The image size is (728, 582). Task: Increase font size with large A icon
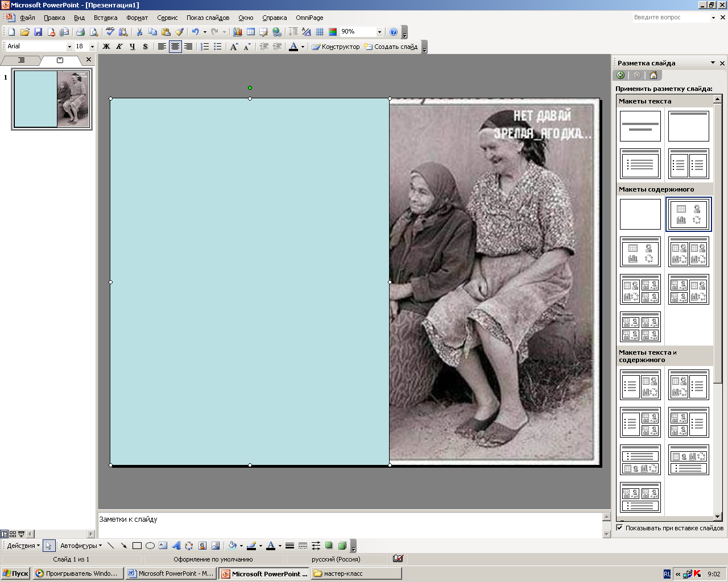click(234, 47)
